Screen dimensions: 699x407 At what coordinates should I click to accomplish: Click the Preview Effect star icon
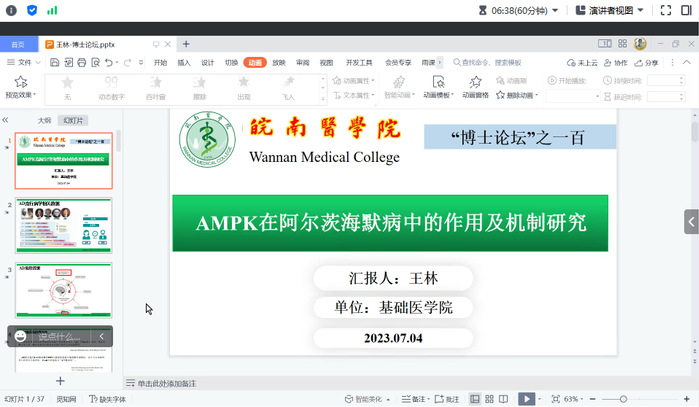[19, 82]
